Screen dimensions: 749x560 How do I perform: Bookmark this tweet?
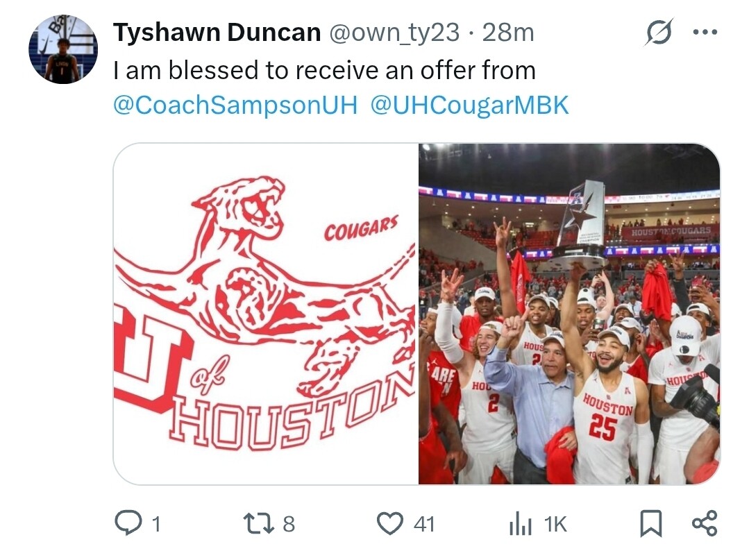pyautogui.click(x=650, y=524)
